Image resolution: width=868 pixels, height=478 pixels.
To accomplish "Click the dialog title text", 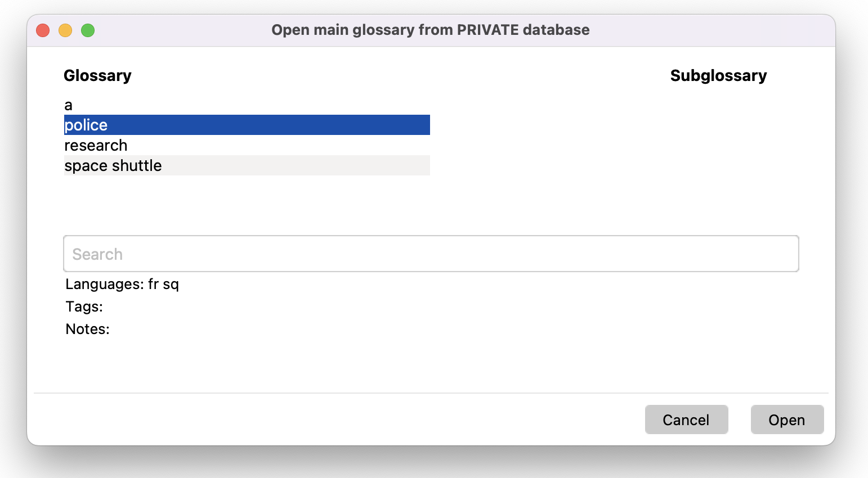I will click(x=430, y=30).
